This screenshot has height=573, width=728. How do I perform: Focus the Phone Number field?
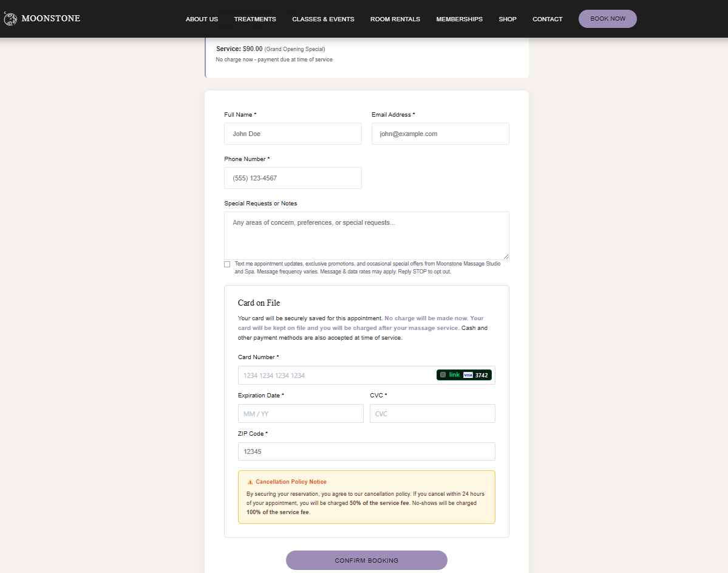click(x=293, y=178)
